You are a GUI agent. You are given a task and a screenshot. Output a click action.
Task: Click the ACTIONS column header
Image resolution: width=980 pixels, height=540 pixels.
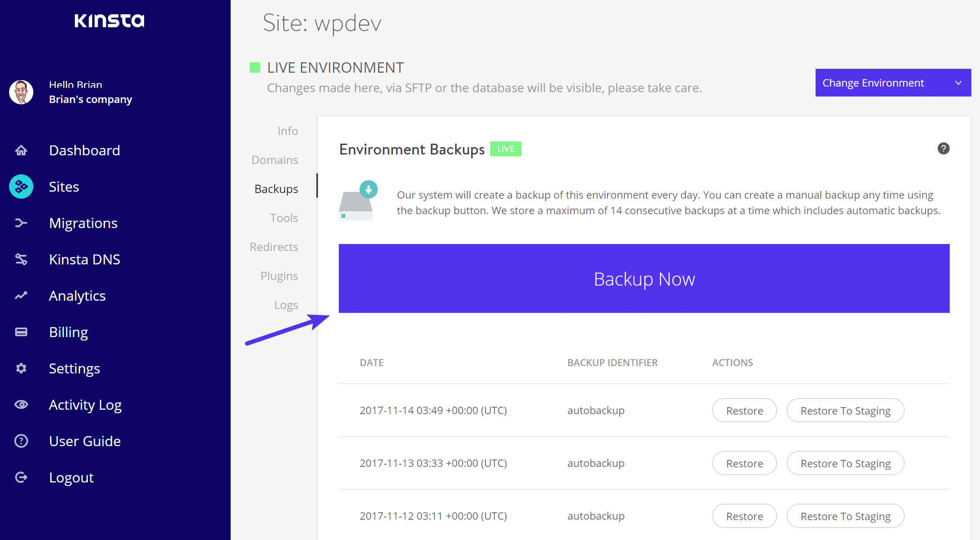tap(733, 363)
